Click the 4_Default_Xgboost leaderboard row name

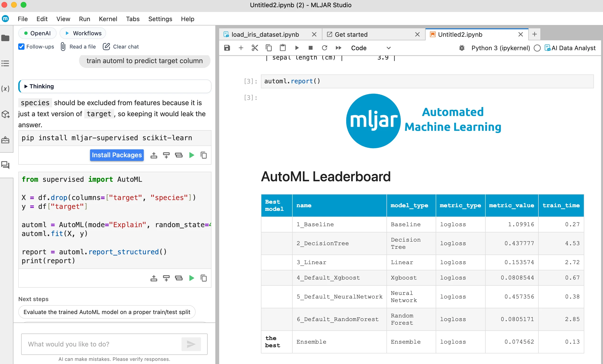click(328, 278)
